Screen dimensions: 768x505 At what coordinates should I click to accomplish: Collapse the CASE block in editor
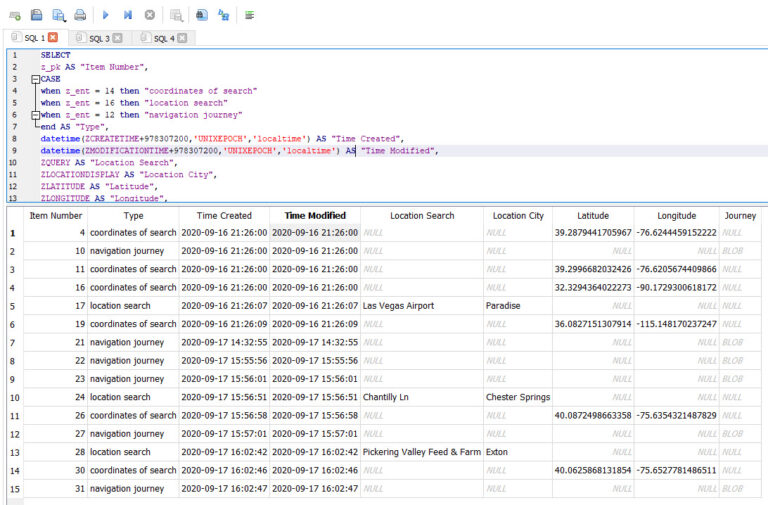(35, 79)
